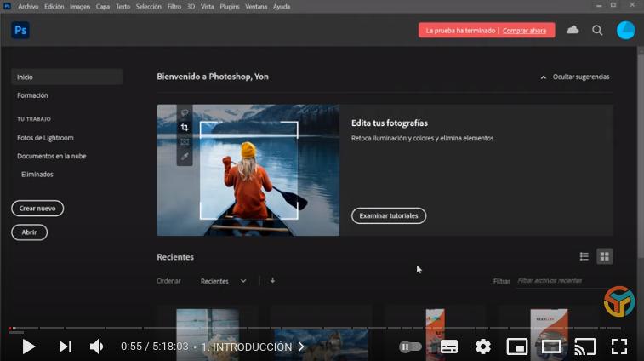Open Eliminados folder
The height and width of the screenshot is (361, 644).
tap(37, 175)
